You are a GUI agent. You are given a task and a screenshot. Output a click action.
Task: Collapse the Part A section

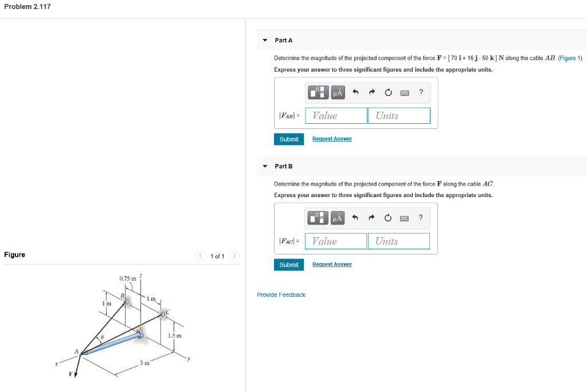(x=265, y=40)
